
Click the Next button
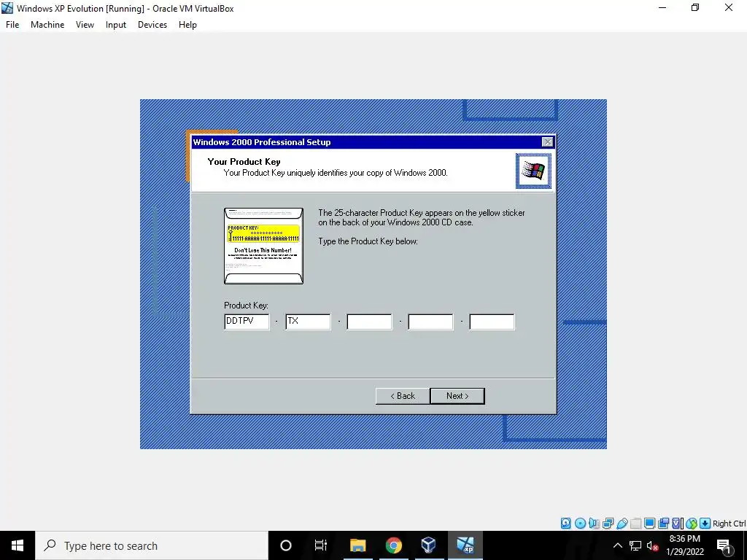pyautogui.click(x=457, y=396)
